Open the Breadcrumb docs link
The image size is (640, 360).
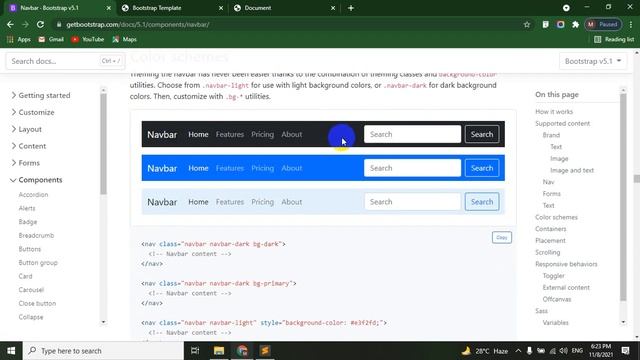click(x=36, y=236)
